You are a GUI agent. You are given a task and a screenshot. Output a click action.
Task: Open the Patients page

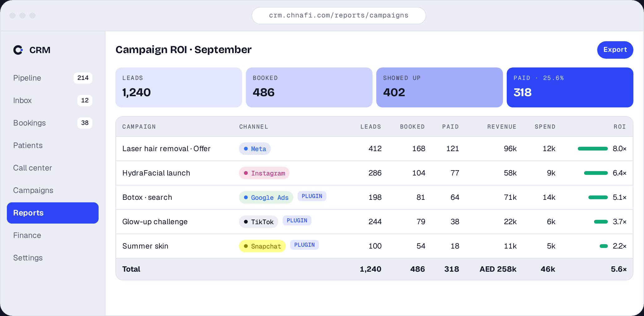pos(52,146)
